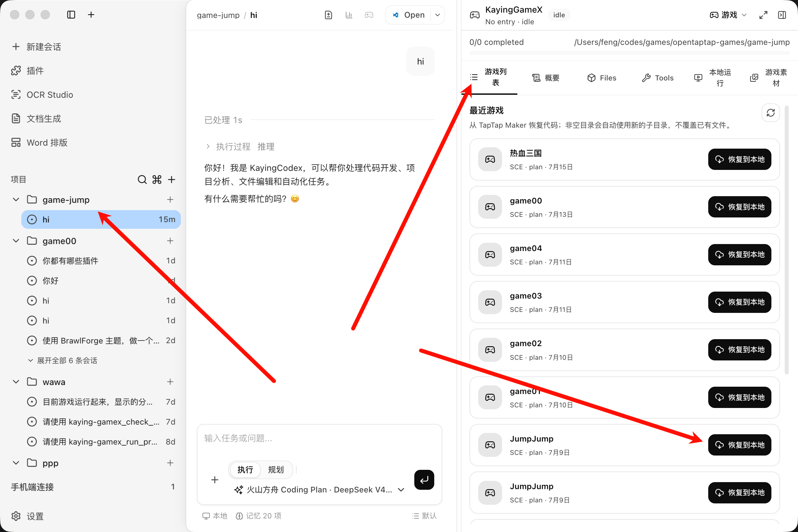
Task: Search projects with magnifier icon
Action: (142, 180)
